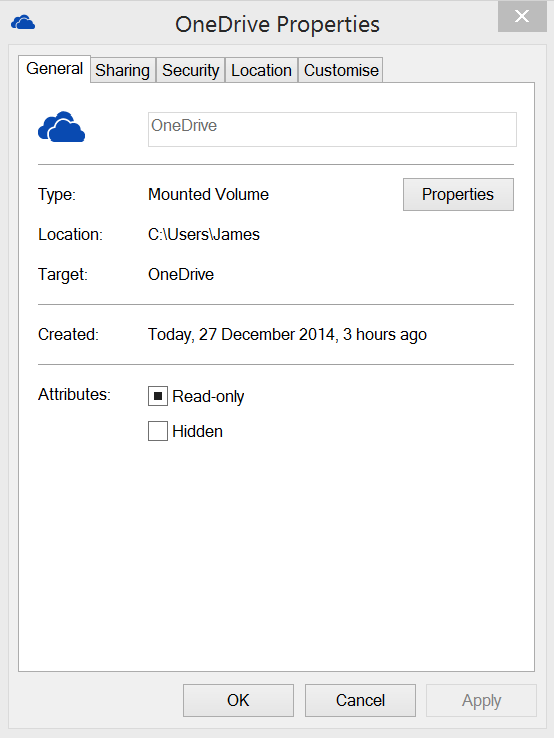Switch to the General tab
Screen dimensions: 554x738
55,69
